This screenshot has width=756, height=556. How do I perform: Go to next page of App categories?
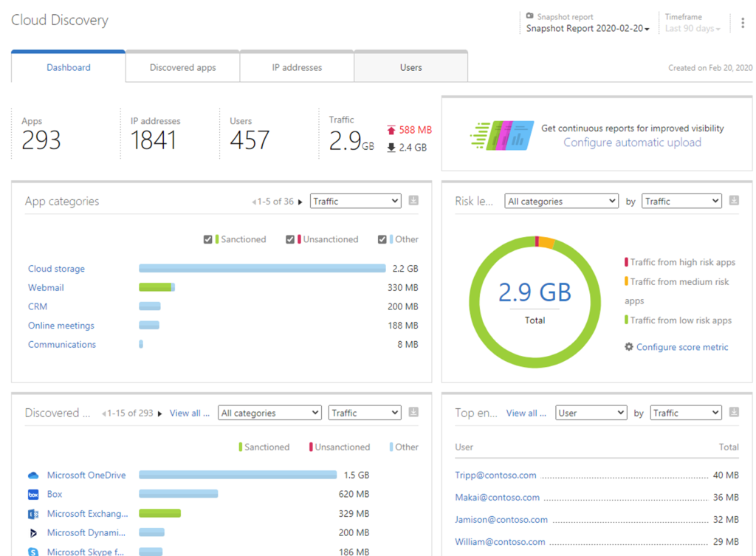click(x=300, y=202)
